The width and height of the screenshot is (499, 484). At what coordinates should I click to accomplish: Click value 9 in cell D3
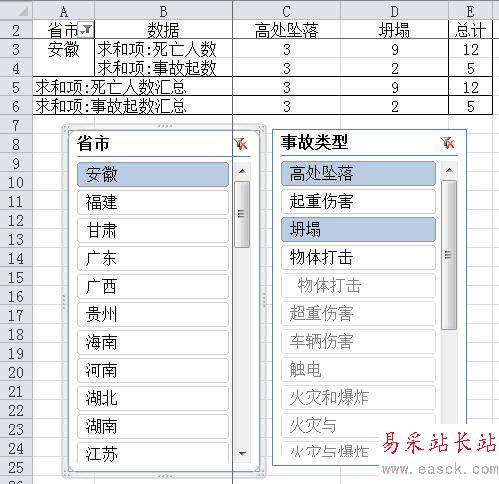pyautogui.click(x=395, y=49)
